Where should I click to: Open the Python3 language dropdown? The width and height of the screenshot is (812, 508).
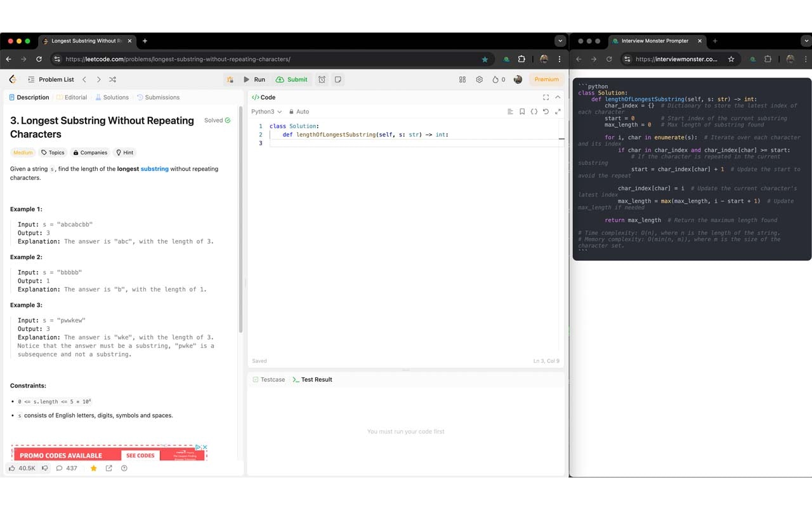[x=266, y=112]
